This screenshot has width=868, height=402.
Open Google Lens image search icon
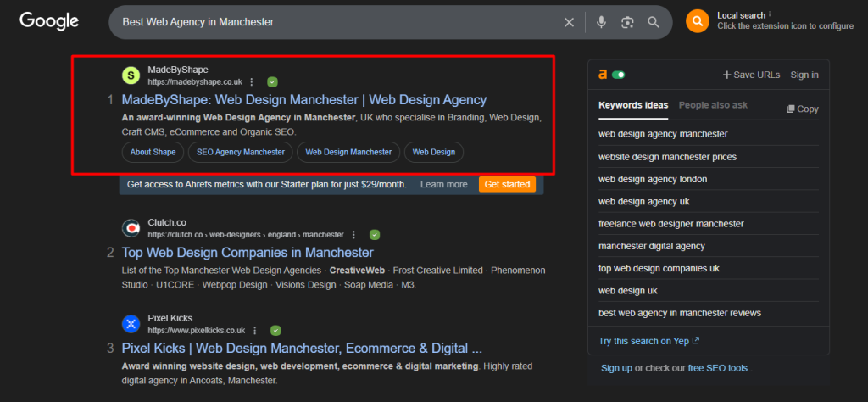point(627,22)
